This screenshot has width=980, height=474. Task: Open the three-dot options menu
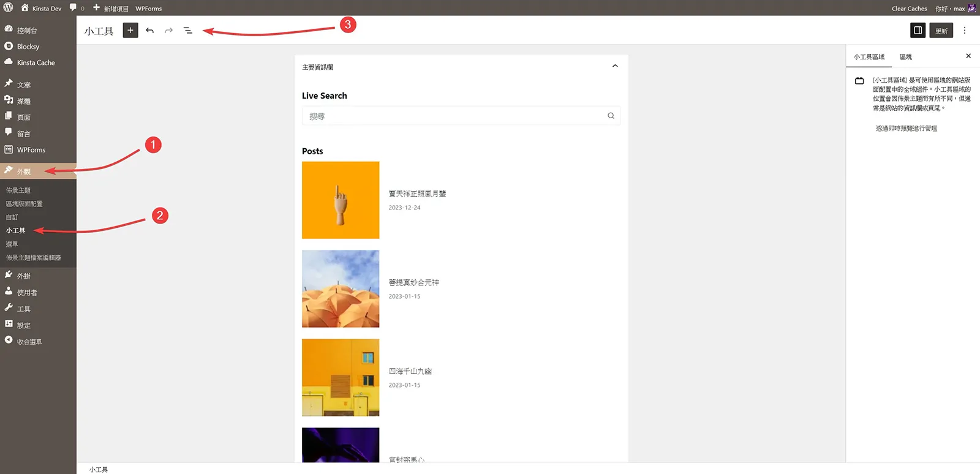click(965, 30)
